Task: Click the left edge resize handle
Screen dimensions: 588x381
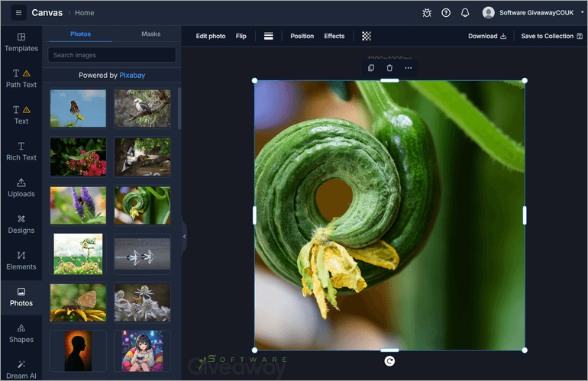Action: [x=254, y=215]
